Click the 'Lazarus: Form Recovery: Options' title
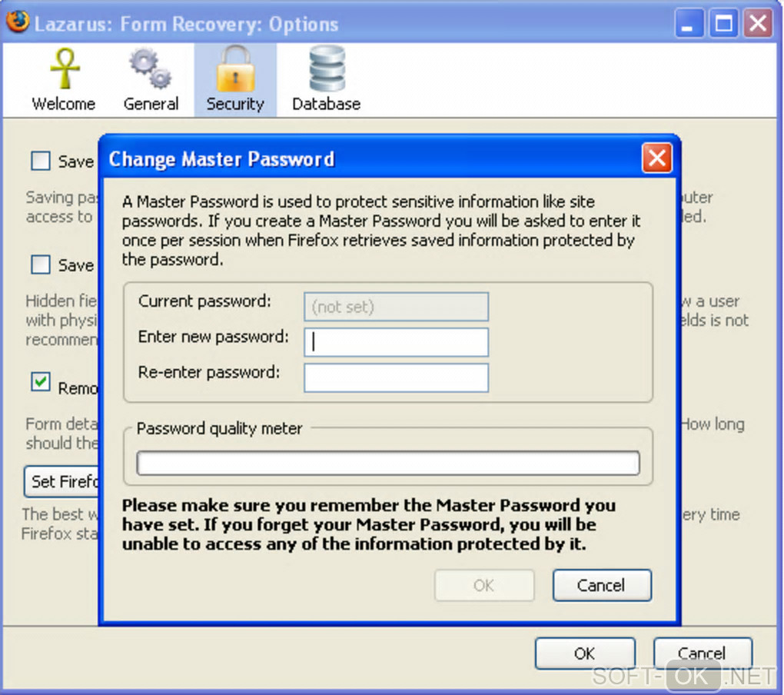 tap(187, 24)
